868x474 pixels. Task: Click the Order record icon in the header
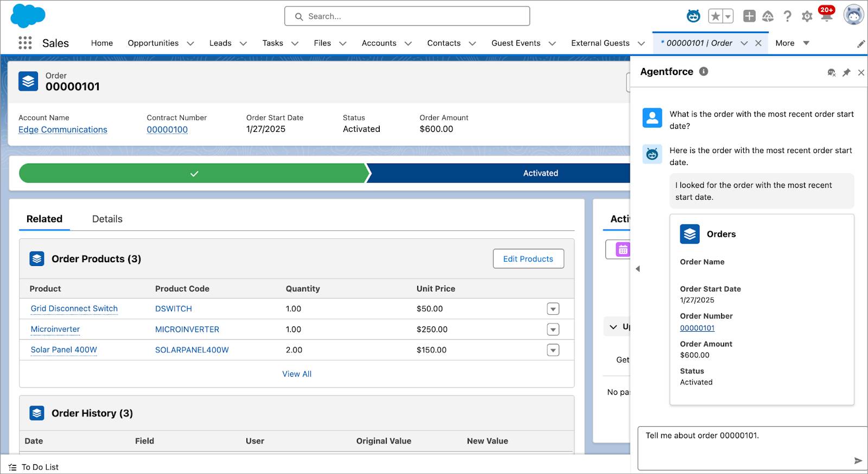[x=28, y=81]
